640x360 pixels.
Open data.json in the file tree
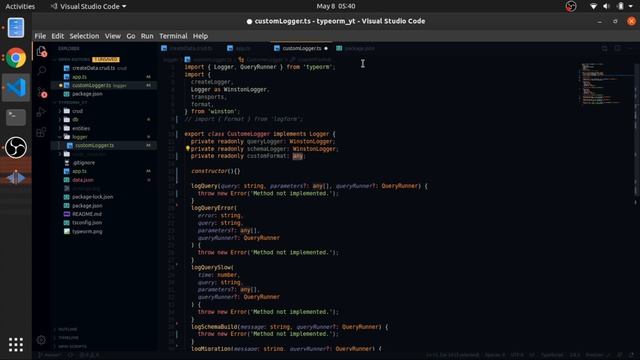[82, 180]
